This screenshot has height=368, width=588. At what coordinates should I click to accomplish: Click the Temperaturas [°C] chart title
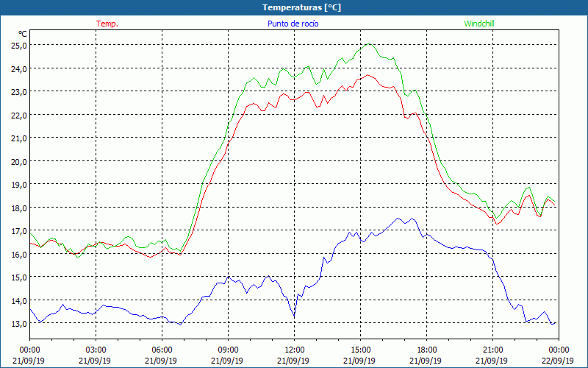pyautogui.click(x=301, y=7)
